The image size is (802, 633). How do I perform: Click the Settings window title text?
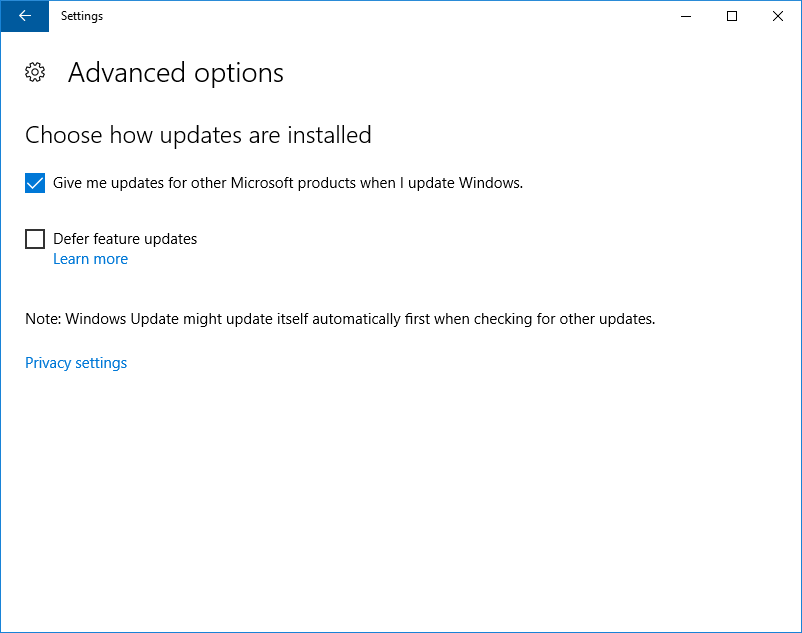(x=82, y=16)
